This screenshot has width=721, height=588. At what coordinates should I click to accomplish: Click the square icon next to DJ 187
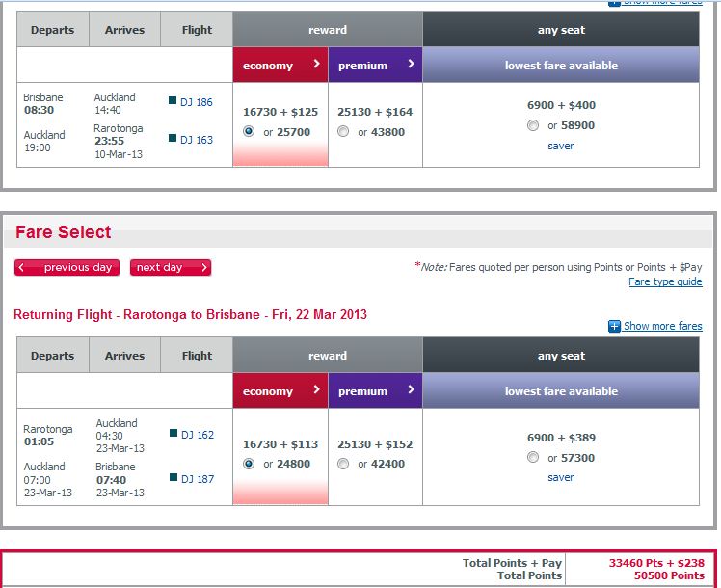pyautogui.click(x=174, y=477)
